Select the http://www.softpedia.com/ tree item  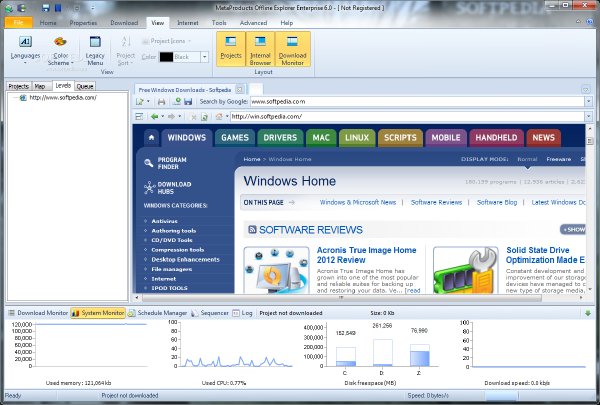63,98
